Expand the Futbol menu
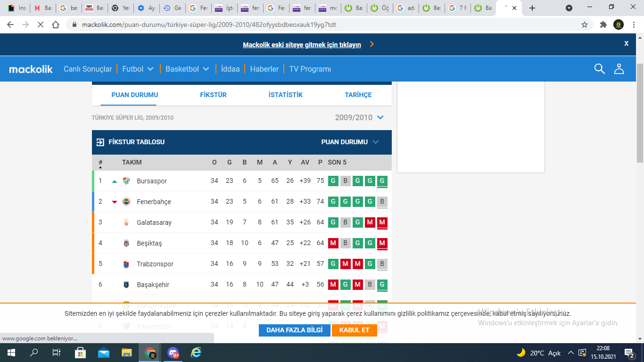This screenshot has height=362, width=644. click(138, 69)
